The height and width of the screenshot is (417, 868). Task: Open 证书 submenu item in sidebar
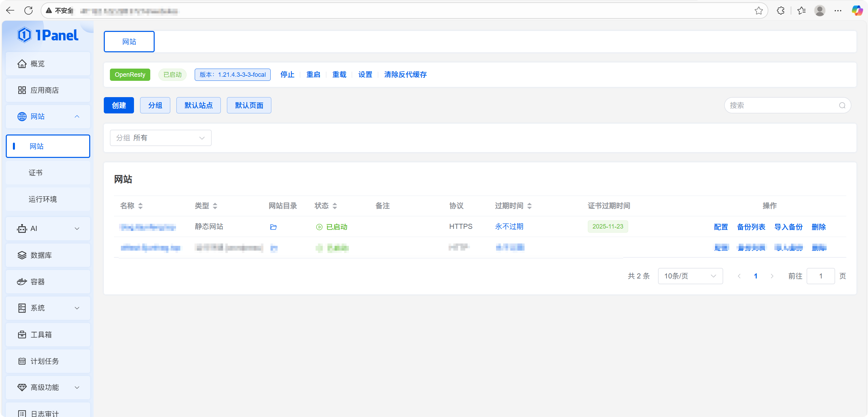click(x=36, y=173)
